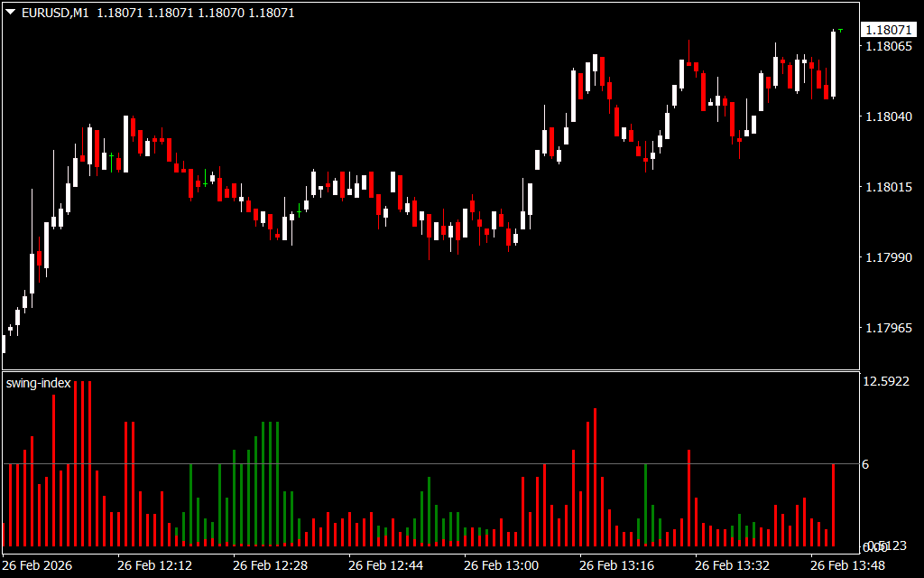Click the level 6 indicator scale label
Viewport: 924px width, 578px height.
[865, 464]
